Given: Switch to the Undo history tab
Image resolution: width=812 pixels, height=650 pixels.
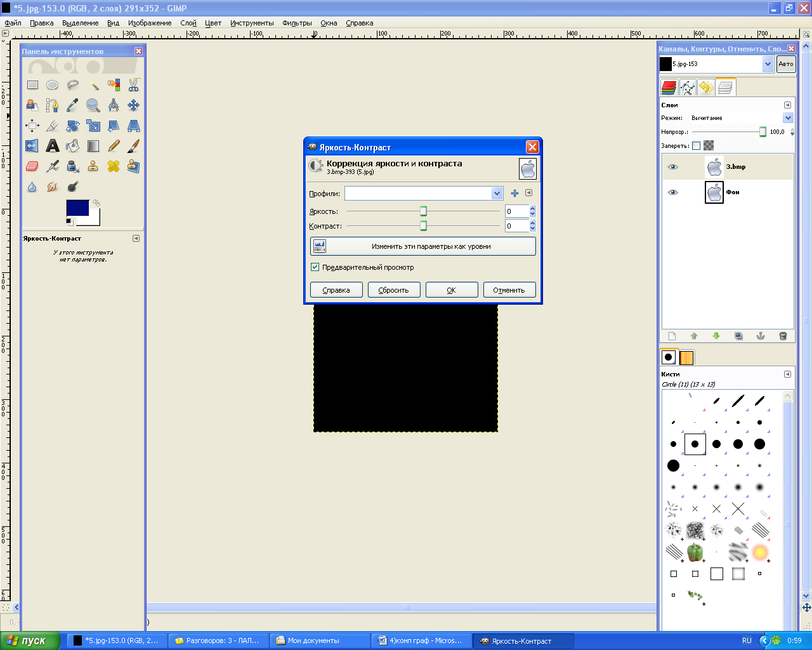Looking at the screenshot, I should (706, 88).
